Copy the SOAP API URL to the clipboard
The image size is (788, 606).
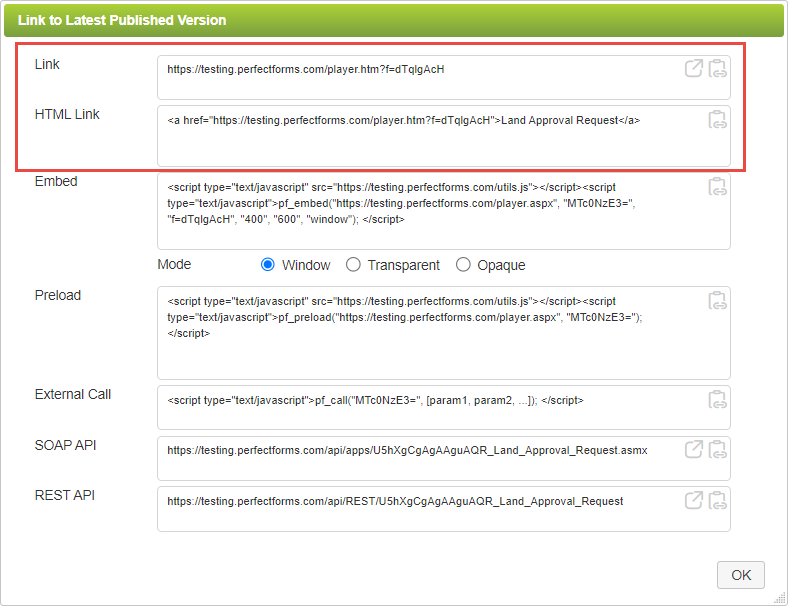tap(718, 449)
